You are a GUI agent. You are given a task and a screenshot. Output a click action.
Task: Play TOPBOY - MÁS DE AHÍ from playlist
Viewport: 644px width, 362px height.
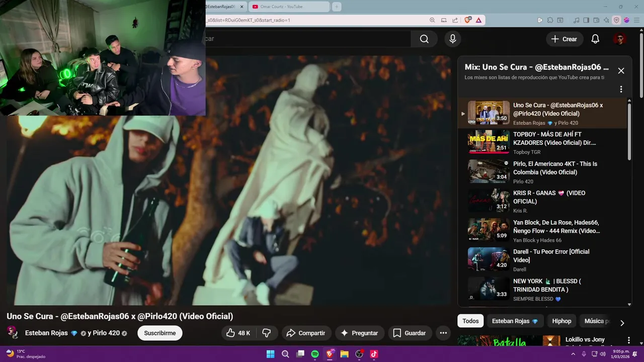543,142
